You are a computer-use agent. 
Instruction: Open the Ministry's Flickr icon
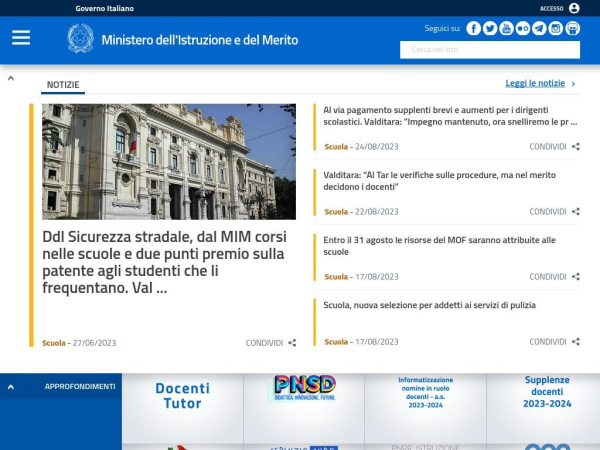523,28
